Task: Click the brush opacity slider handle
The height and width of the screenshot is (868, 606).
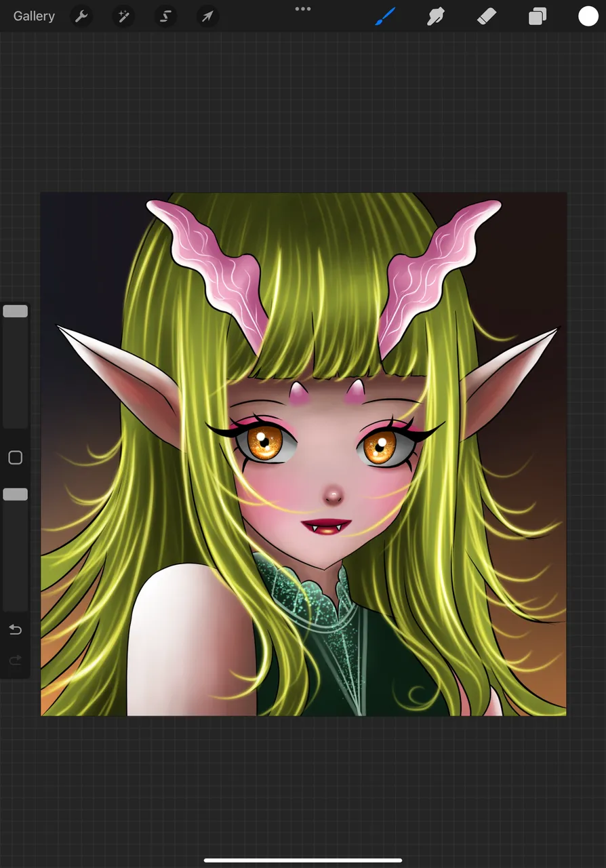Action: [15, 494]
